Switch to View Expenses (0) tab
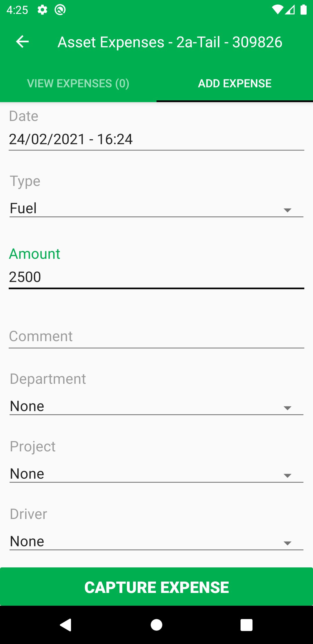The width and height of the screenshot is (313, 644). click(x=78, y=84)
